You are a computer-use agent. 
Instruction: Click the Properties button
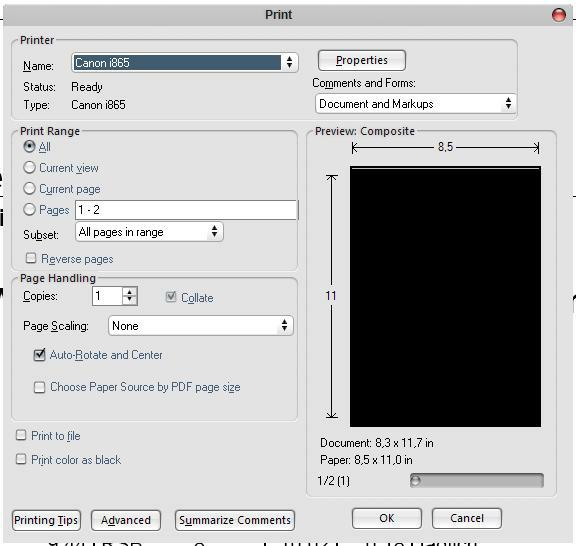(362, 60)
